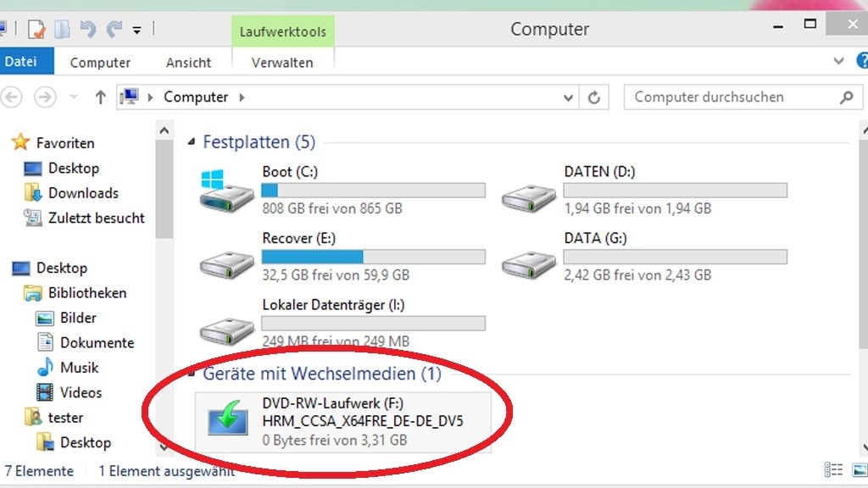Screen dimensions: 868x488
Task: Select the Boot (C:) drive icon
Action: pyautogui.click(x=226, y=191)
